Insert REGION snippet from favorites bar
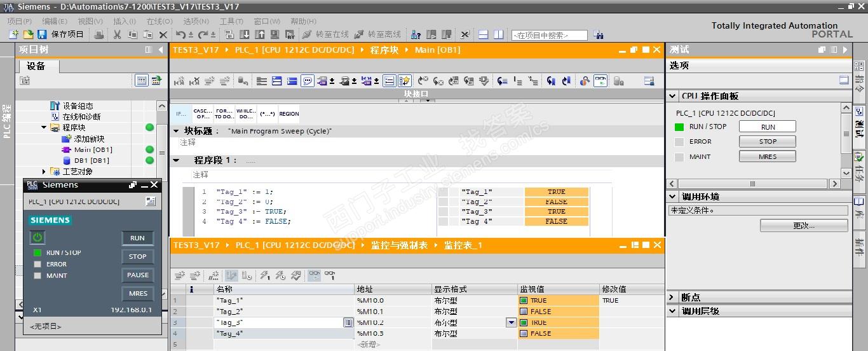The width and height of the screenshot is (868, 351). coord(289,114)
